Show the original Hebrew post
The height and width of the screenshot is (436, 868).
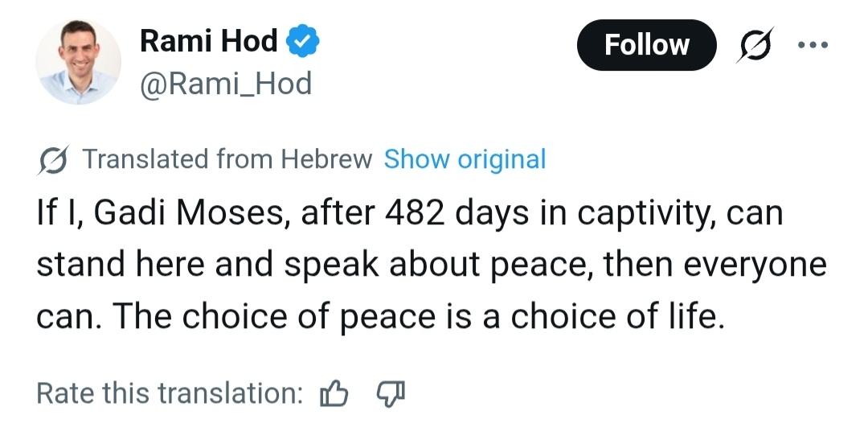tap(465, 159)
